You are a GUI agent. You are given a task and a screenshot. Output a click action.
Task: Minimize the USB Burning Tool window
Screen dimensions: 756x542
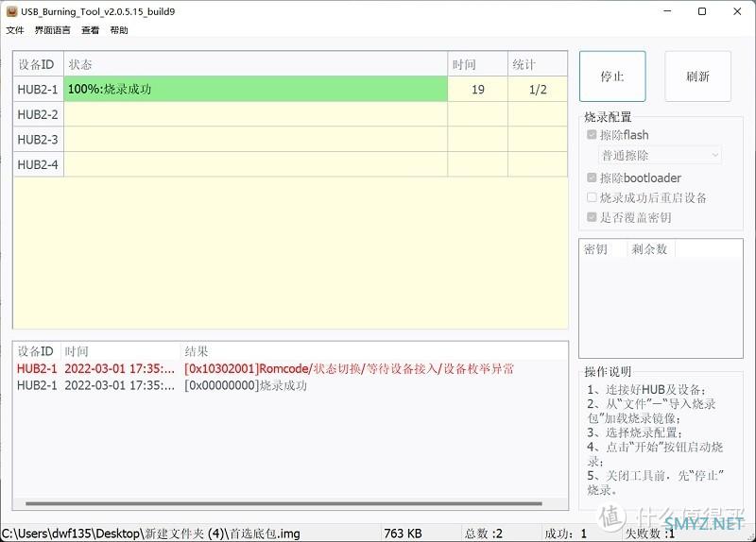point(667,11)
